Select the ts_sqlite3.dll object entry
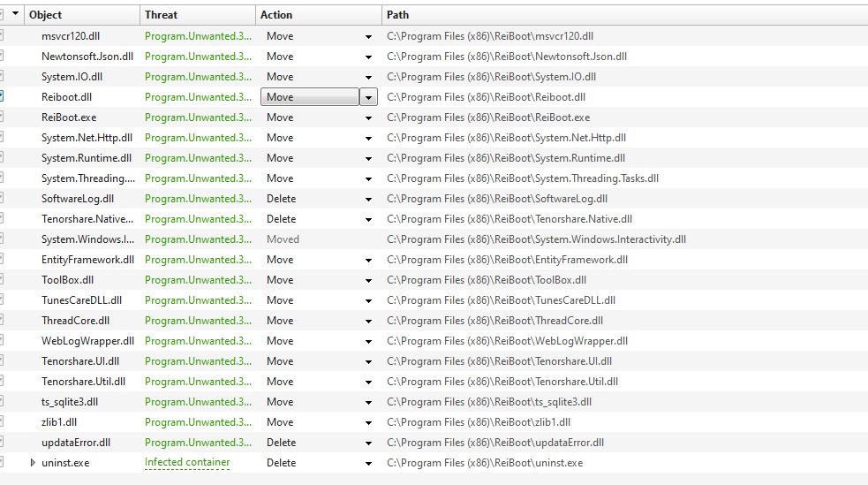Screen dimensions: 868x485 coord(70,402)
